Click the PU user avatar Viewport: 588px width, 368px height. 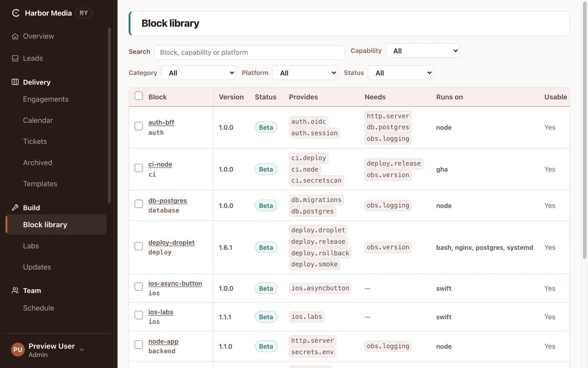pyautogui.click(x=18, y=350)
